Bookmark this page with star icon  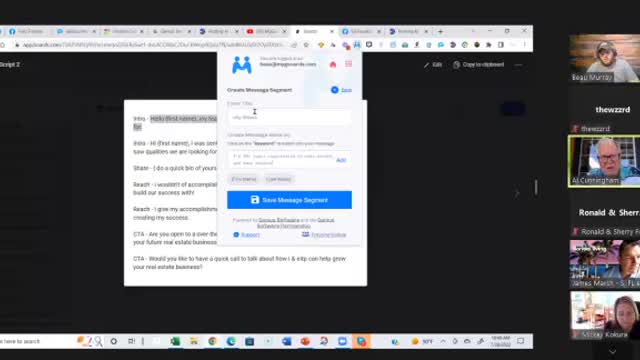pyautogui.click(x=306, y=44)
